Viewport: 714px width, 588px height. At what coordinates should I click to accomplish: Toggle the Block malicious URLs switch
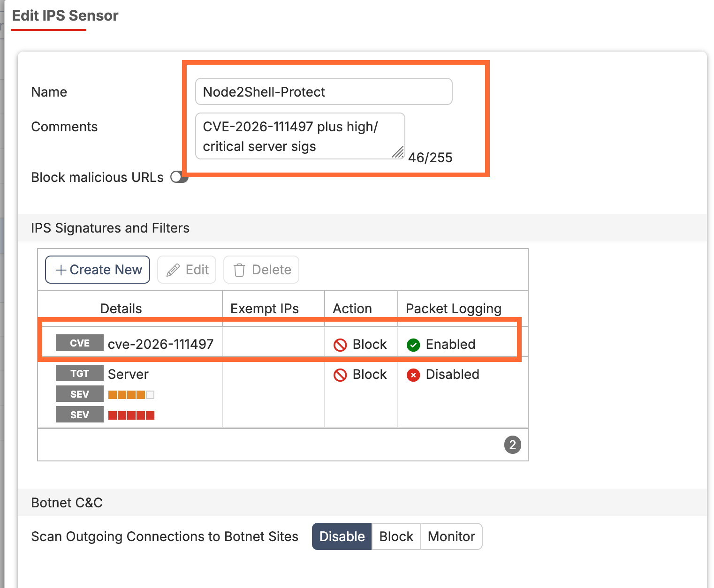point(179,177)
